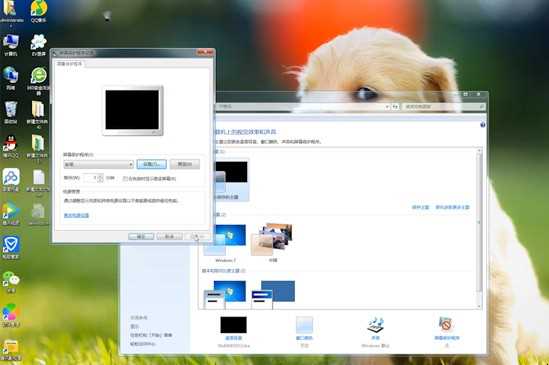
Task: Expand the address bar dropdown arrow
Action: coord(387,106)
